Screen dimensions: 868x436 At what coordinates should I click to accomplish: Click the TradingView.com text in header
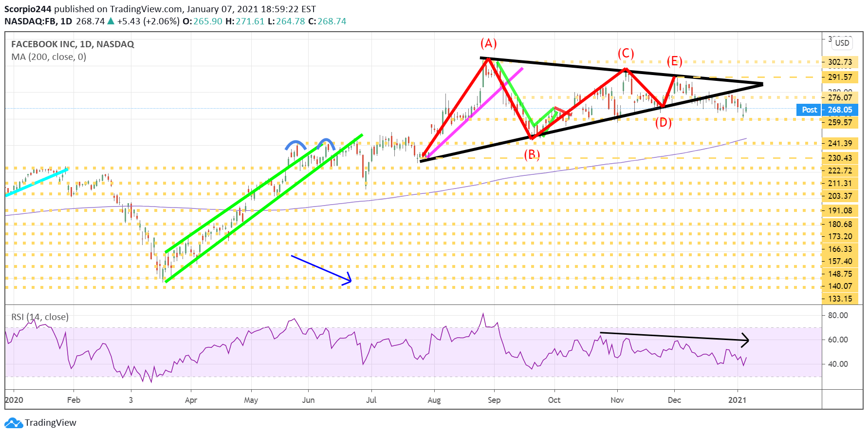(146, 9)
